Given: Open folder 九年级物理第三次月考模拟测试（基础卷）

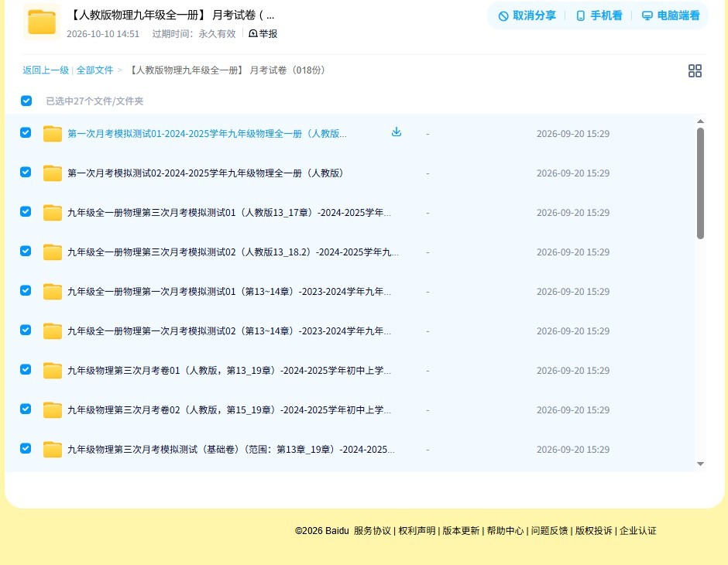Looking at the screenshot, I should (x=232, y=449).
